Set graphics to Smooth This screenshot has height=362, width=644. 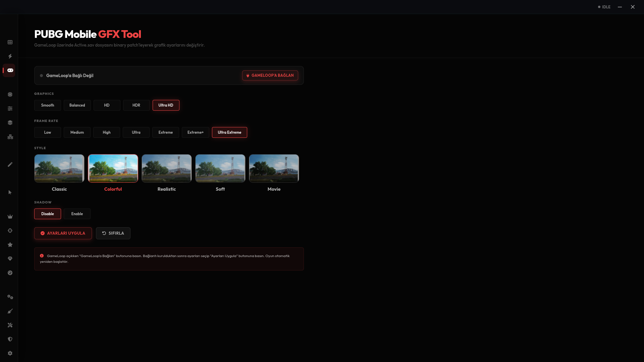coord(48,105)
